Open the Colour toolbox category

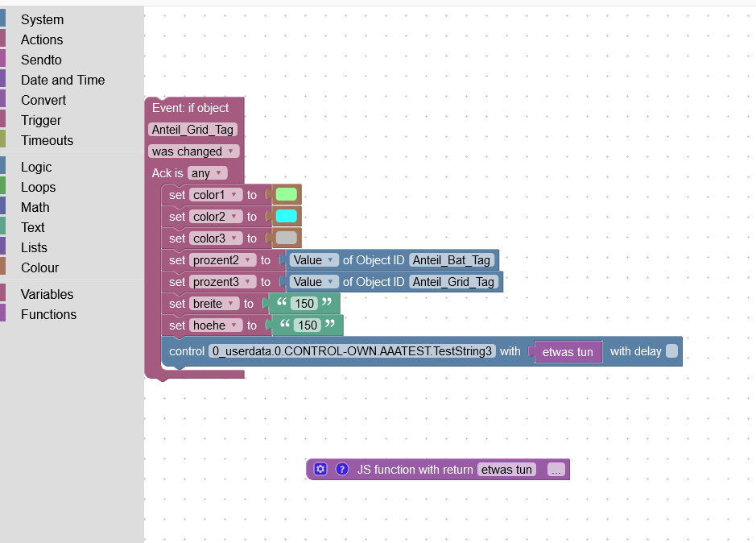click(39, 268)
